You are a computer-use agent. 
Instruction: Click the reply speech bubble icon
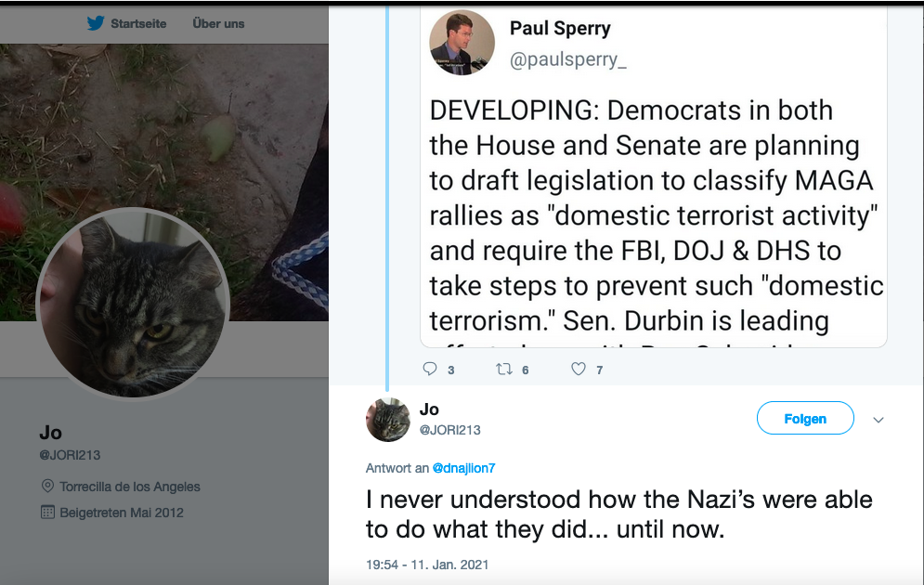click(429, 369)
